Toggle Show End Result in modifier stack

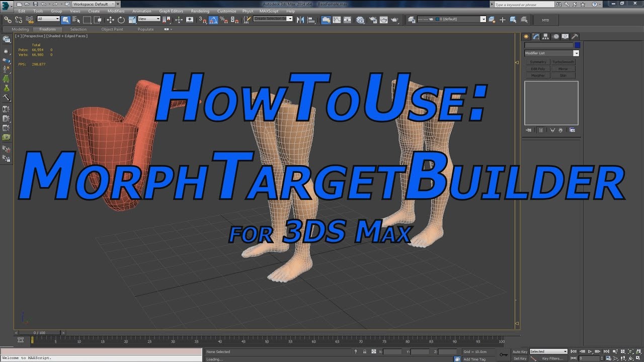[541, 130]
